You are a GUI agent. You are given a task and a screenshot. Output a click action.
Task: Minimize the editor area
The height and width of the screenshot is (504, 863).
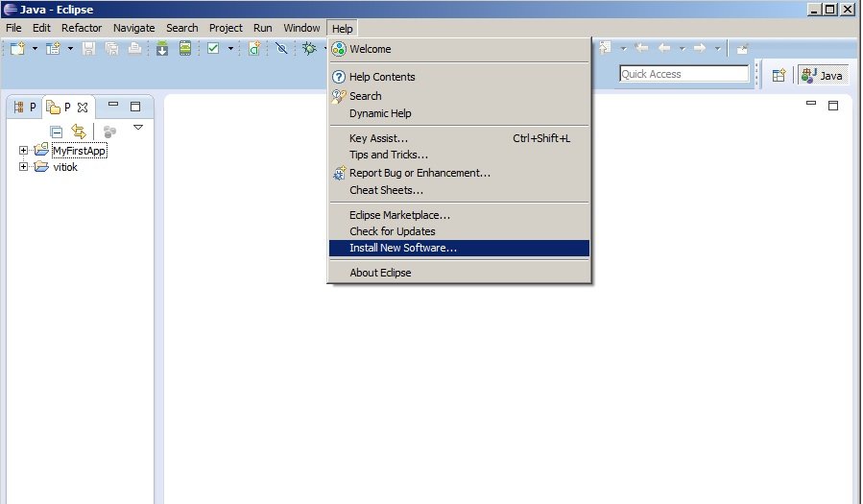point(811,103)
